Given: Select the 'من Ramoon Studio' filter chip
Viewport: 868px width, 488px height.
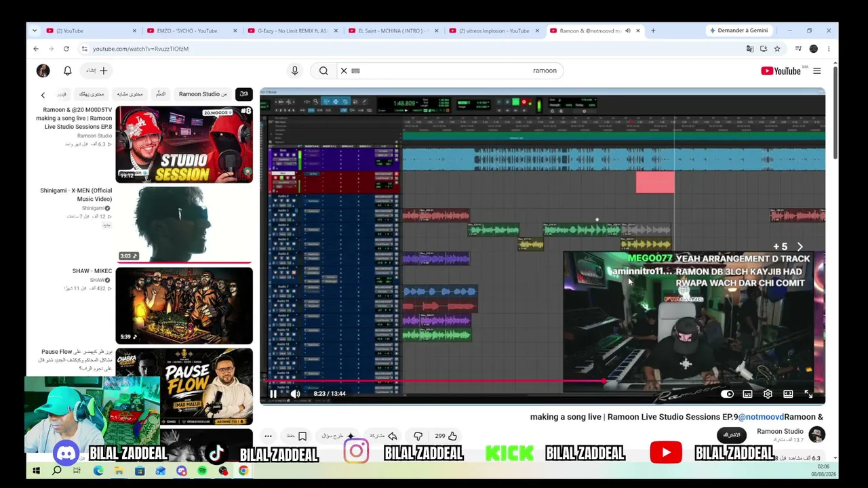Looking at the screenshot, I should tap(203, 94).
